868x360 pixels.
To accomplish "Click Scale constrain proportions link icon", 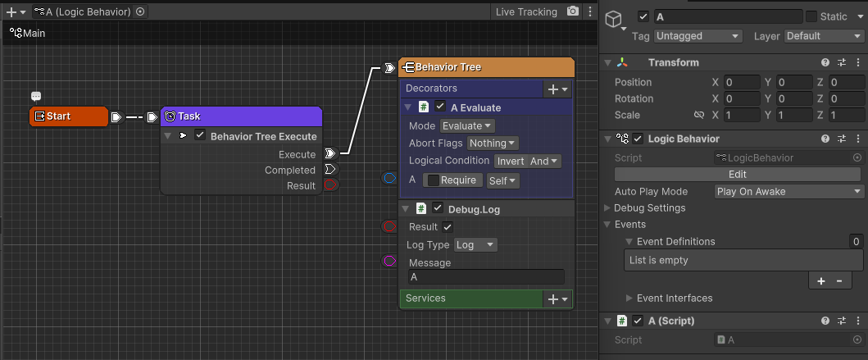I will click(698, 115).
